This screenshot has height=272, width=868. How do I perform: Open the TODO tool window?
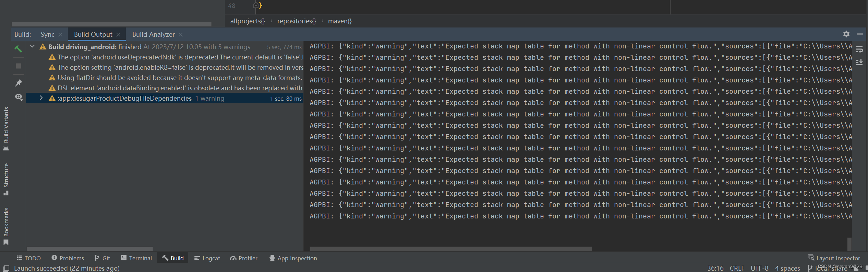coord(29,258)
